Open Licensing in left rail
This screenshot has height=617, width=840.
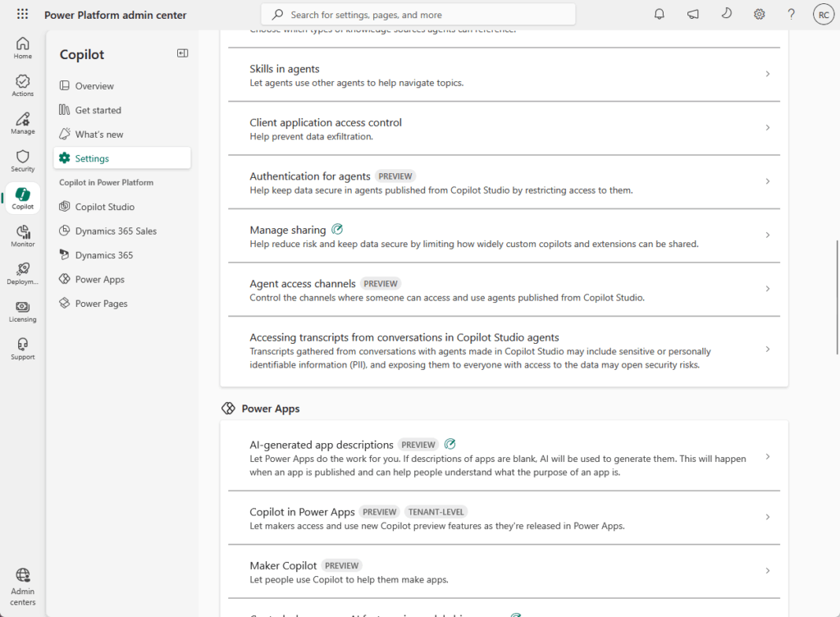22,311
